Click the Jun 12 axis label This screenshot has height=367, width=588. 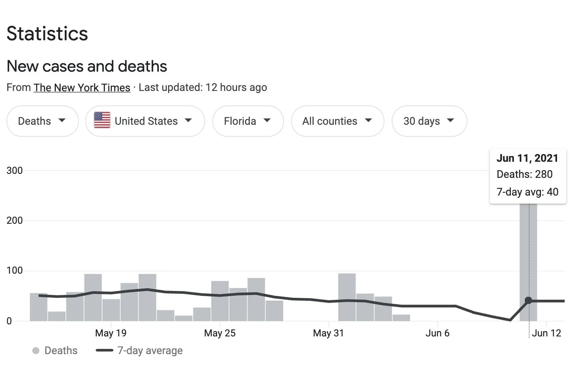point(546,333)
